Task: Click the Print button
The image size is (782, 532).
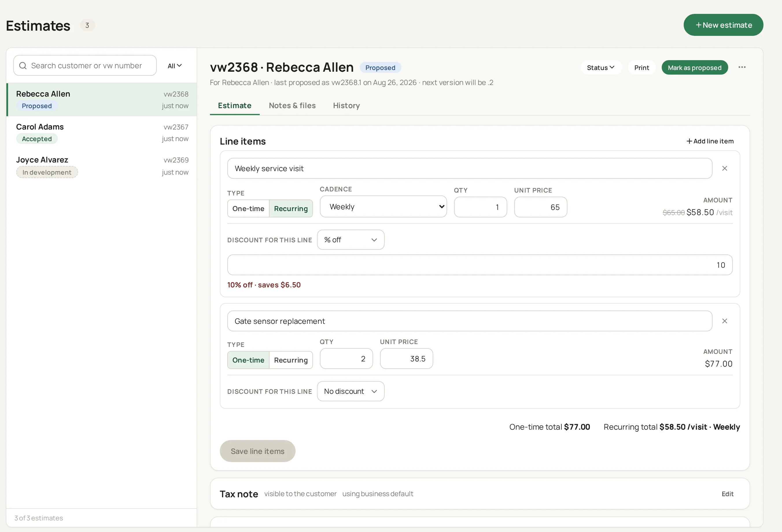Action: pos(641,68)
